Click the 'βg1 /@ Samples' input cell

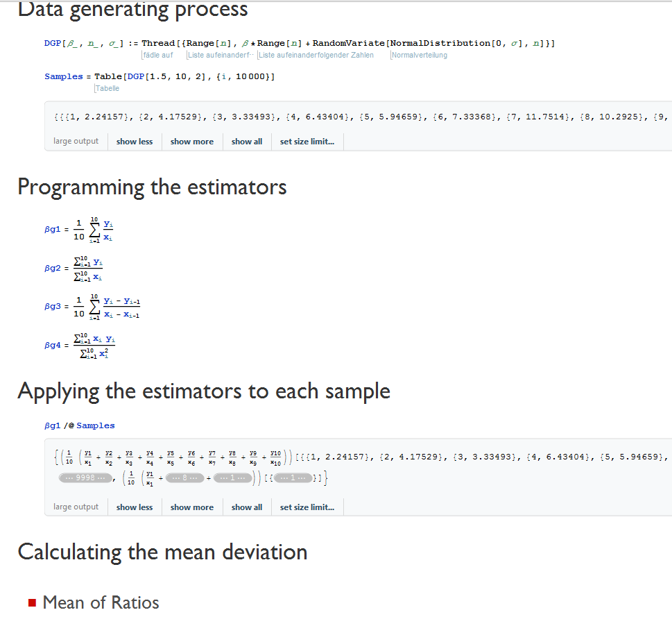(80, 425)
